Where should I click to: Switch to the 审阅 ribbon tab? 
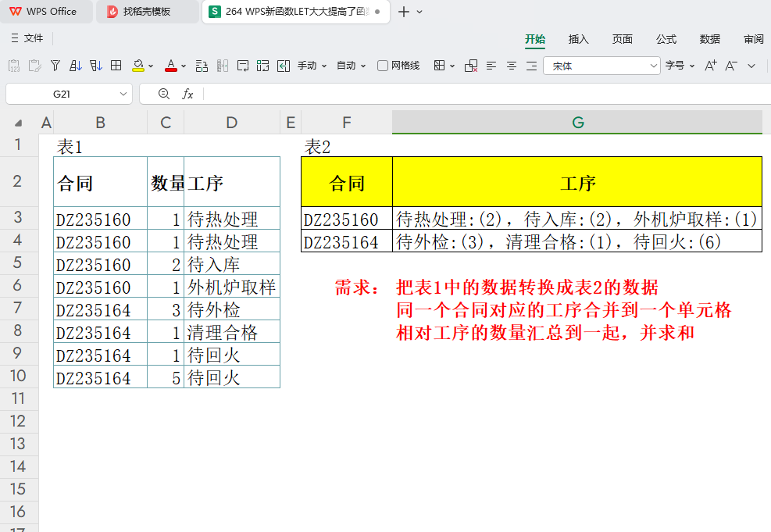coord(753,39)
